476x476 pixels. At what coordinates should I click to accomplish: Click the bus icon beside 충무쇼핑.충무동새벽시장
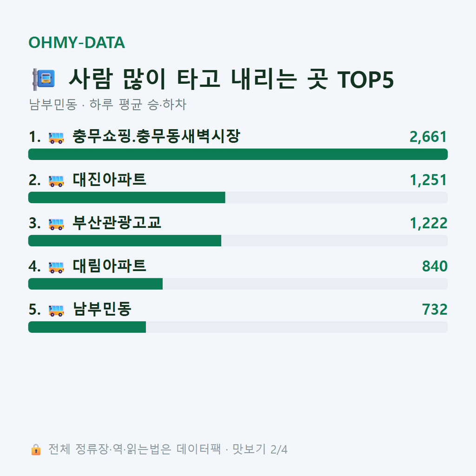[x=56, y=138]
